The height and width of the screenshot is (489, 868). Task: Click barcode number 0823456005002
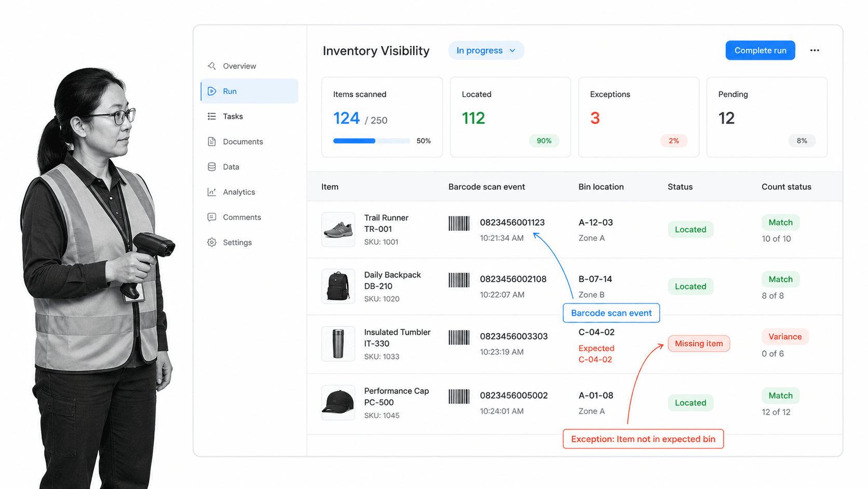tap(514, 395)
